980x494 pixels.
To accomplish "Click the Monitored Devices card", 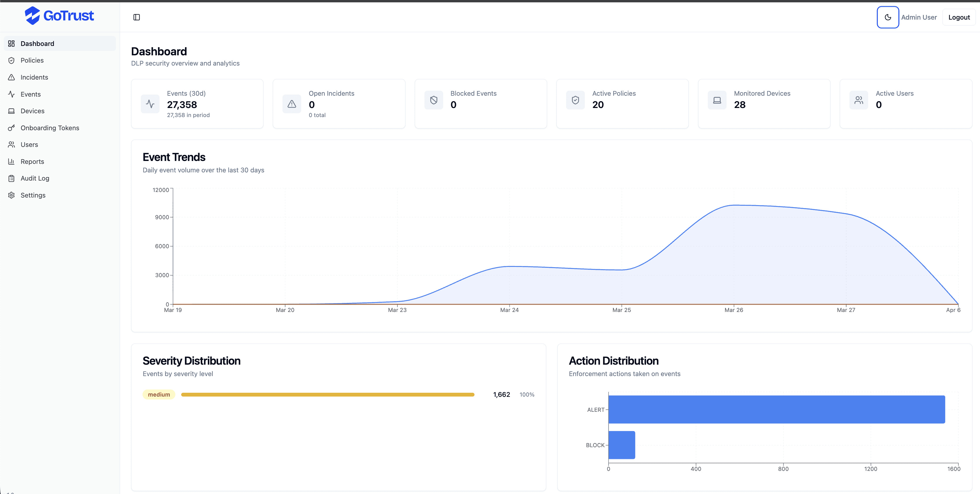I will pyautogui.click(x=764, y=104).
